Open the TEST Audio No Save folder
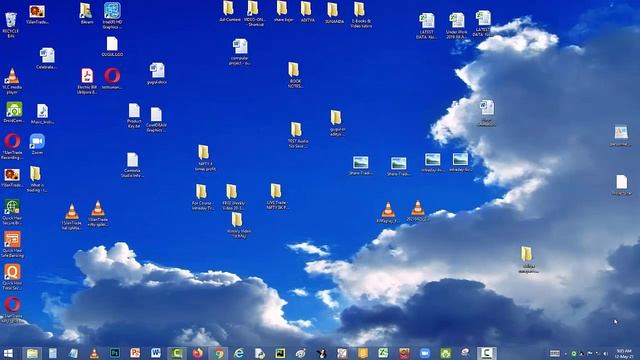The height and width of the screenshot is (360, 640). point(298,135)
